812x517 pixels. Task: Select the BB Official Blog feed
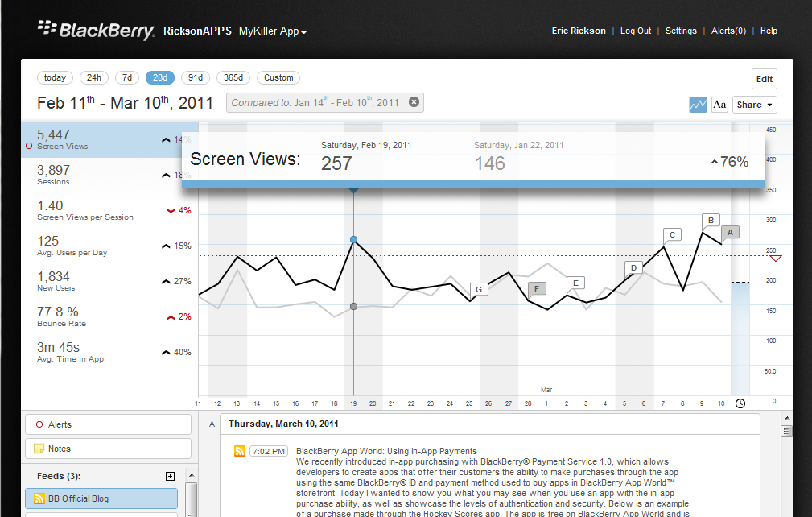tap(101, 498)
